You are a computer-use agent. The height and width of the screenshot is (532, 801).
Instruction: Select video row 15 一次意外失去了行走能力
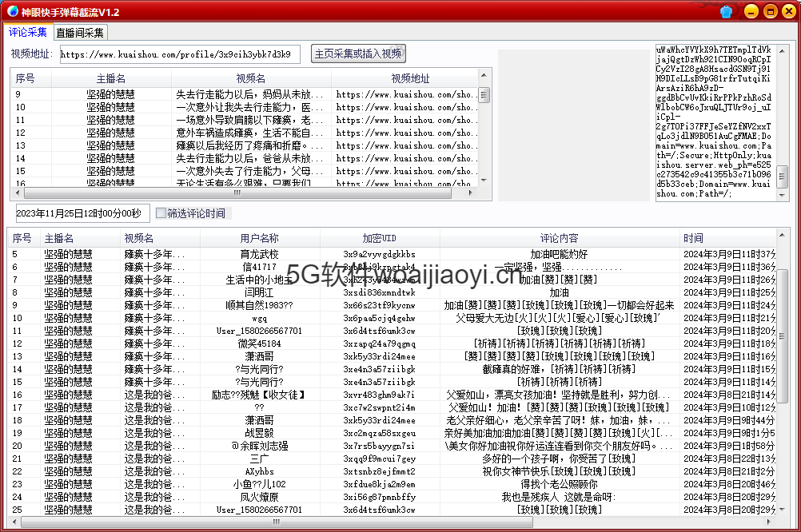click(x=245, y=171)
